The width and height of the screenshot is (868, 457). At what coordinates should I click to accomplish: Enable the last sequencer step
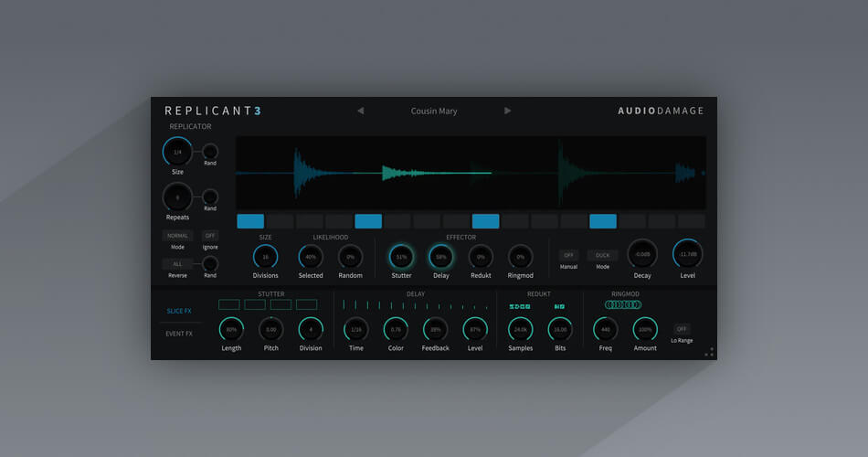(692, 221)
